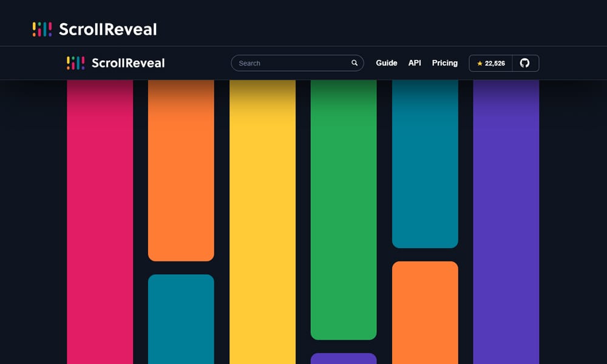Click the ScrollReveal wordmark in the navbar
Screen dimensions: 607x364
click(x=128, y=62)
